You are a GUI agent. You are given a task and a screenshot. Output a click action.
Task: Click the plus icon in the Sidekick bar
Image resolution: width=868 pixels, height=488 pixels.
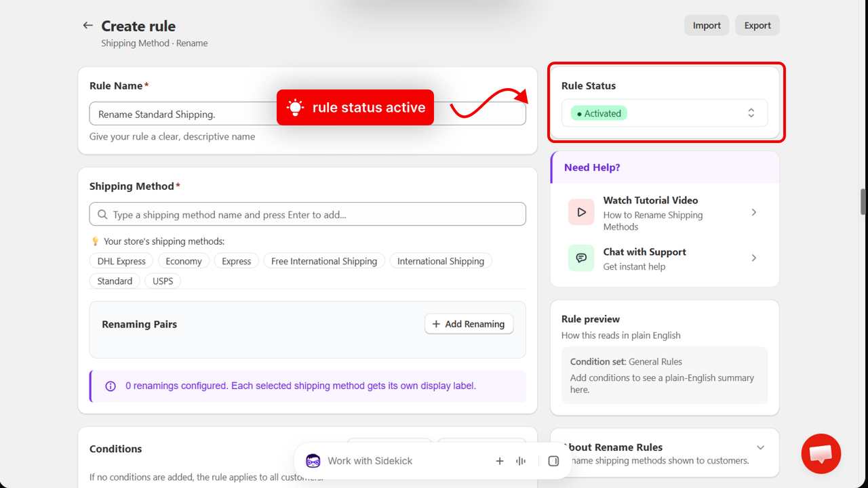(500, 461)
